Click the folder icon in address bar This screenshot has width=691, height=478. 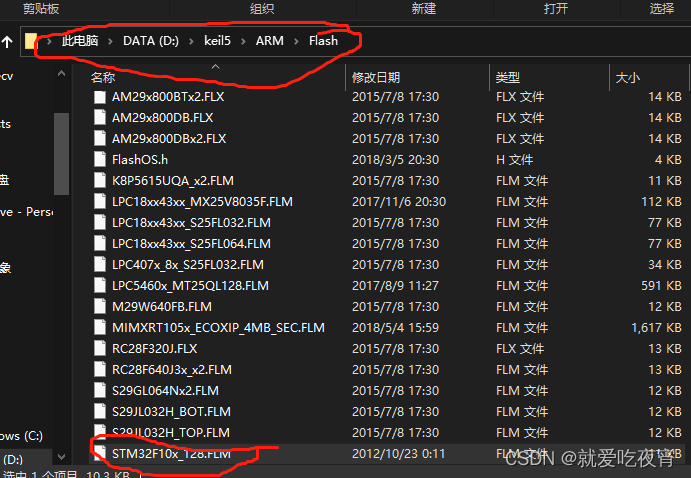click(30, 41)
